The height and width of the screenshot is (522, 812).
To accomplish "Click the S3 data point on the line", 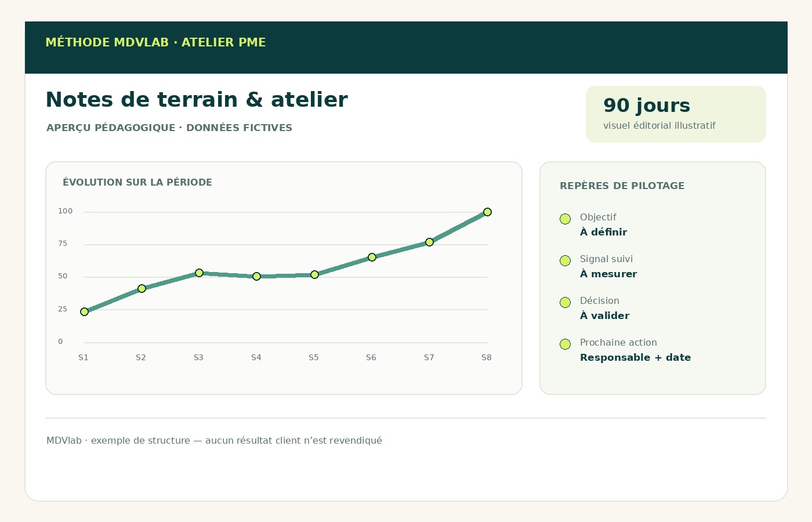I will coord(199,273).
